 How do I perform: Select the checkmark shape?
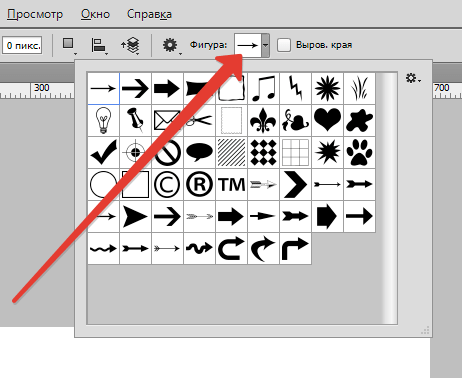pyautogui.click(x=103, y=152)
